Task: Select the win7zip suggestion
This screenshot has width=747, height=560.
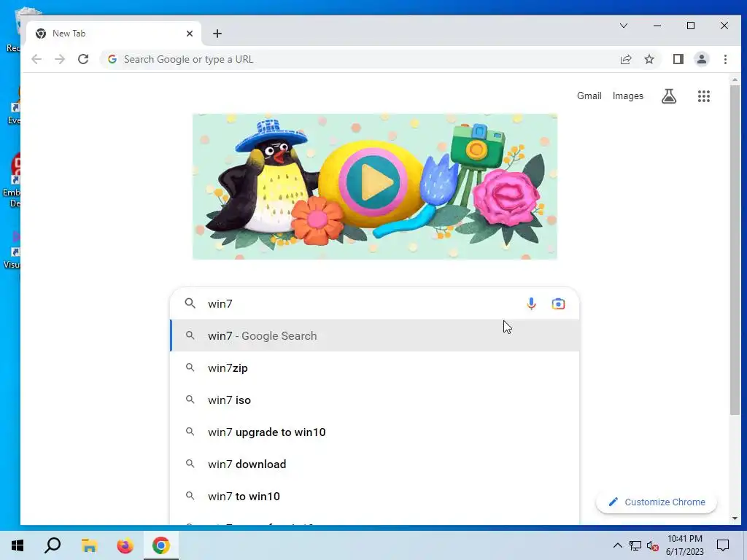Action: (375, 367)
